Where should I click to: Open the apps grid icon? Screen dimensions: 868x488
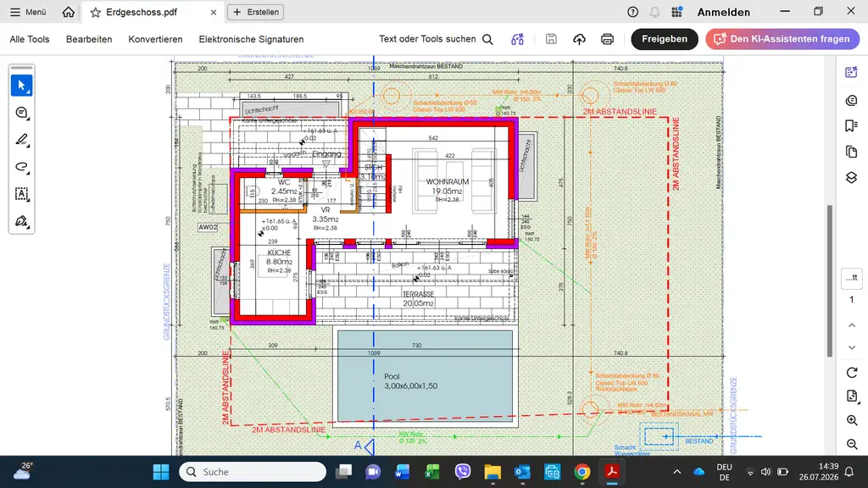click(676, 12)
